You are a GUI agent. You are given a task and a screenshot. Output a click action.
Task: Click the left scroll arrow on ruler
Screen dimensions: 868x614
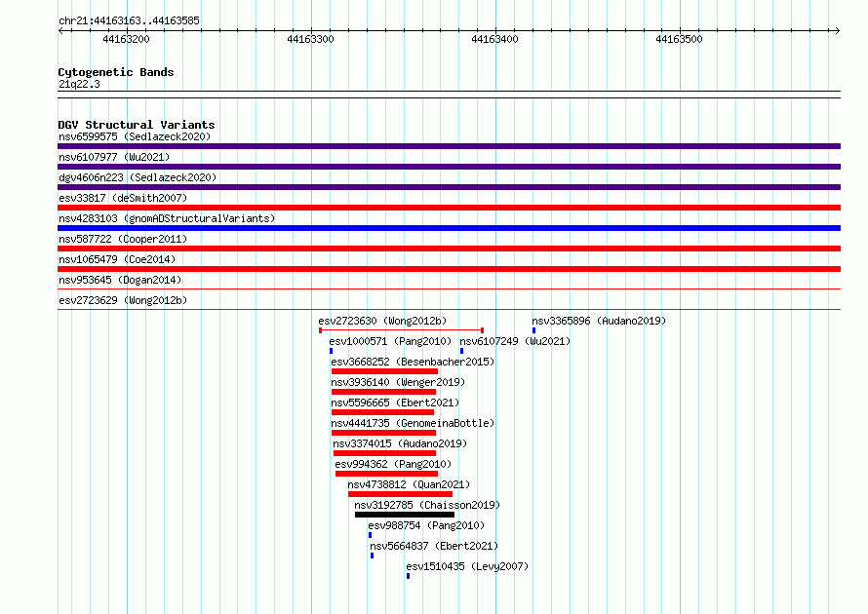[x=60, y=30]
